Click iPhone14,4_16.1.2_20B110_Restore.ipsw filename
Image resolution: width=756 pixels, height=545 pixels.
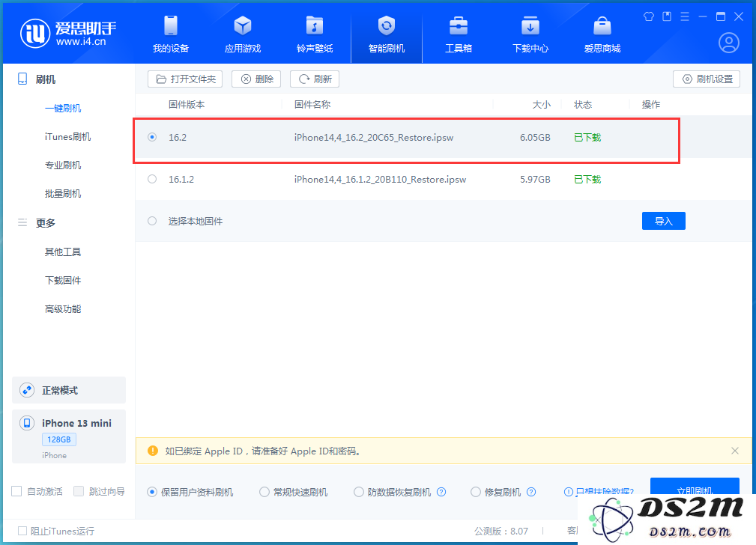click(x=380, y=179)
